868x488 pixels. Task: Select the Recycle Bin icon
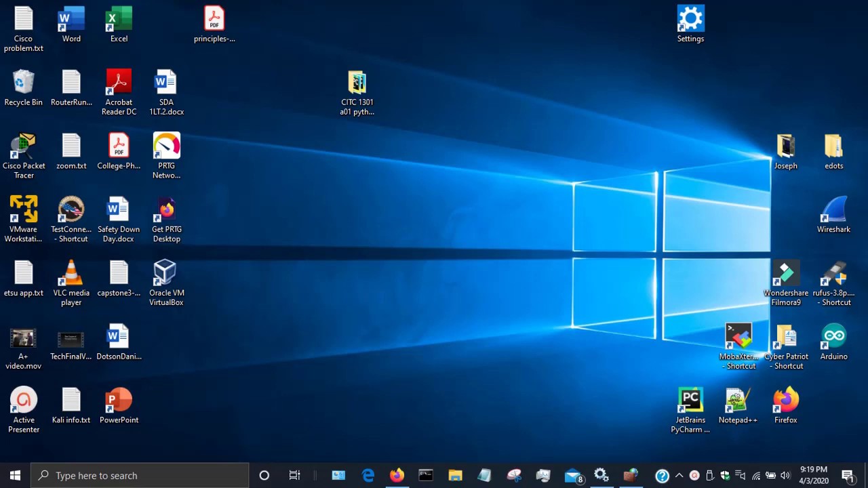coord(24,89)
